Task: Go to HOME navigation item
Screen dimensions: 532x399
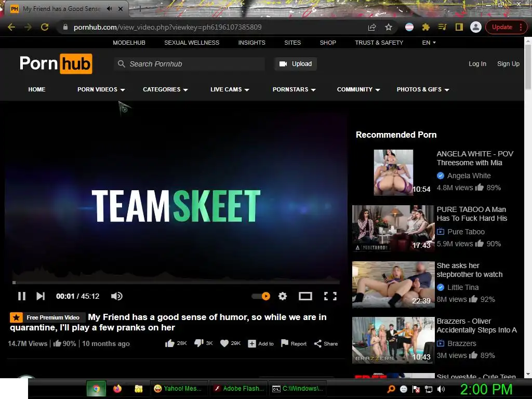Action: 37,89
